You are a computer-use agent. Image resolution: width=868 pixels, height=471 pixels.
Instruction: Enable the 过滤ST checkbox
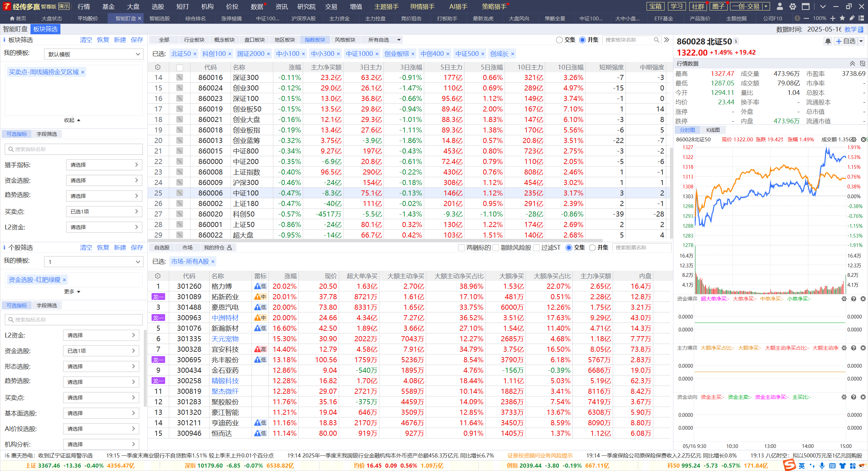click(536, 248)
